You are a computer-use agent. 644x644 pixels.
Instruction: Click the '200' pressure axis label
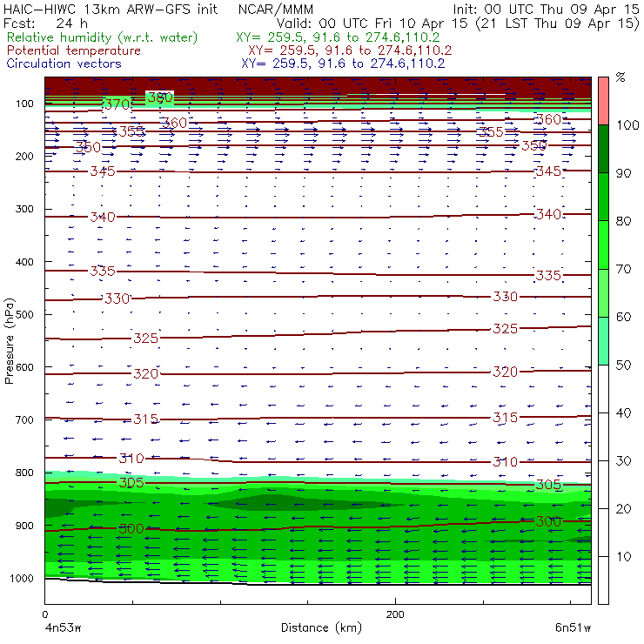pyautogui.click(x=24, y=156)
